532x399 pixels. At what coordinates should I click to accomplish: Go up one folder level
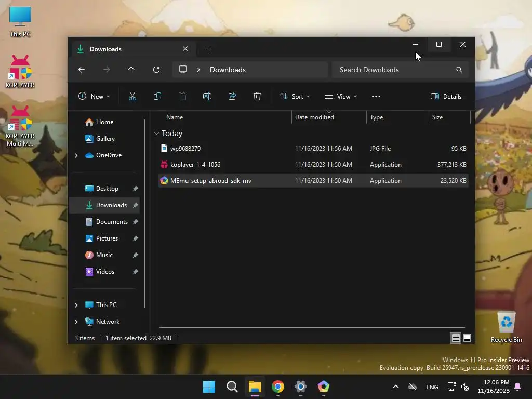131,70
